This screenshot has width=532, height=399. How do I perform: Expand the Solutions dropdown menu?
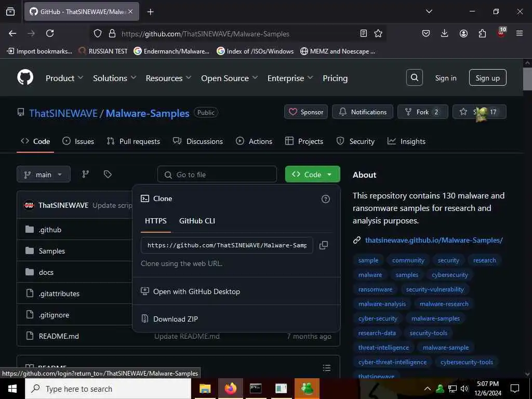pos(115,78)
